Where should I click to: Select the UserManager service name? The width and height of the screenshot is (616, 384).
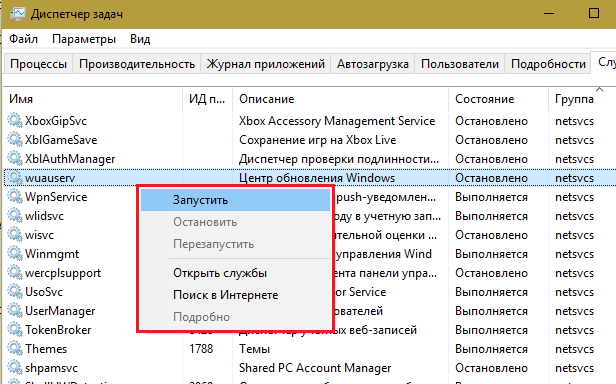coord(60,311)
